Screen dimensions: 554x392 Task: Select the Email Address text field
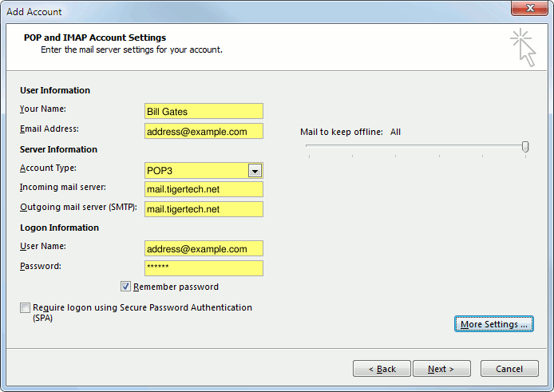(204, 132)
